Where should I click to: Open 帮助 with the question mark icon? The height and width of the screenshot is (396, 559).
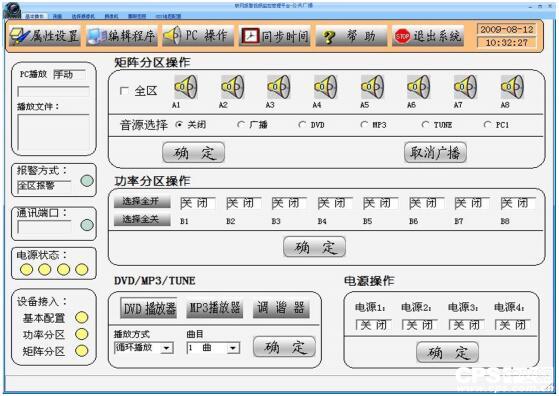[351, 36]
